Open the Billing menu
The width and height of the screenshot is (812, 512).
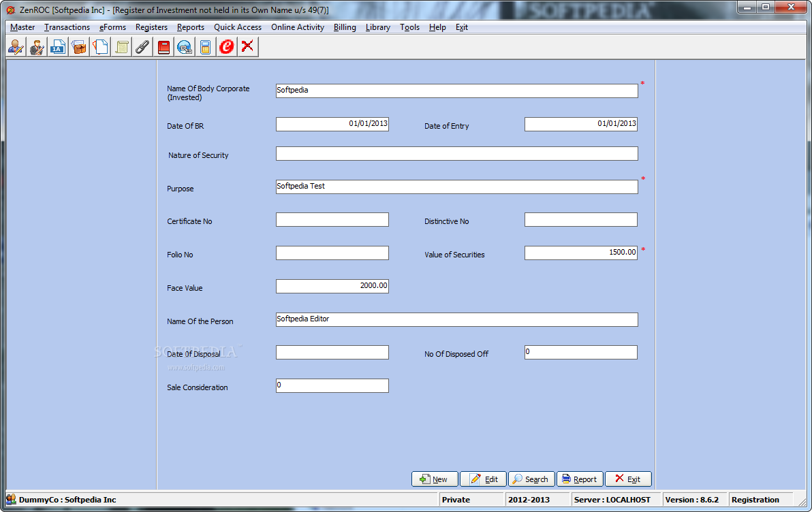point(345,27)
